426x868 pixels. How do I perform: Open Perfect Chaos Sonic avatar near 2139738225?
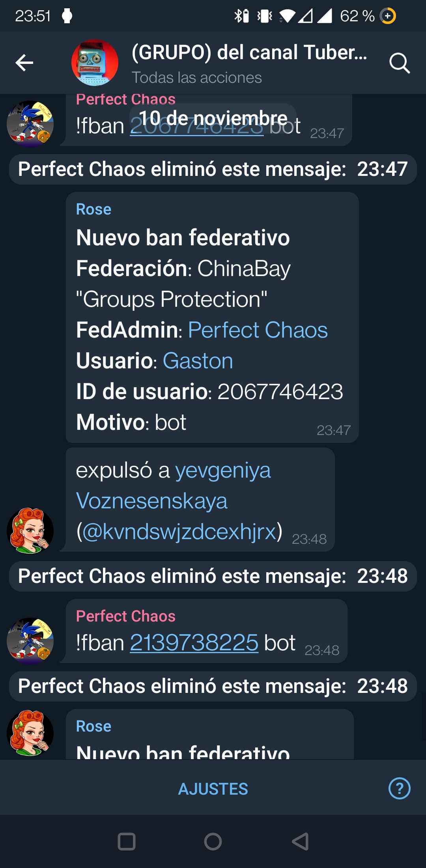point(30,640)
